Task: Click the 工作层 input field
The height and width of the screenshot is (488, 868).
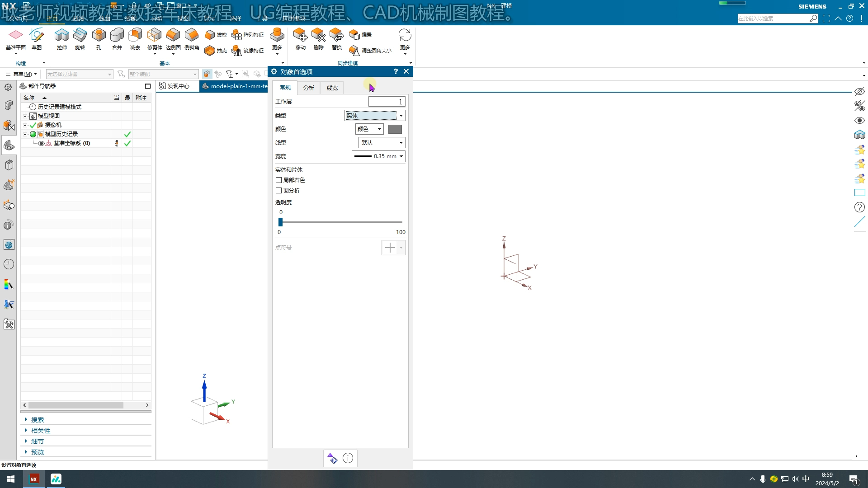Action: point(387,102)
